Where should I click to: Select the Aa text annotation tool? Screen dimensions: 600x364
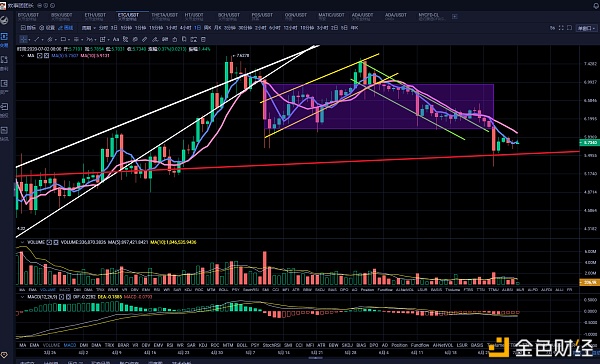coord(116,39)
